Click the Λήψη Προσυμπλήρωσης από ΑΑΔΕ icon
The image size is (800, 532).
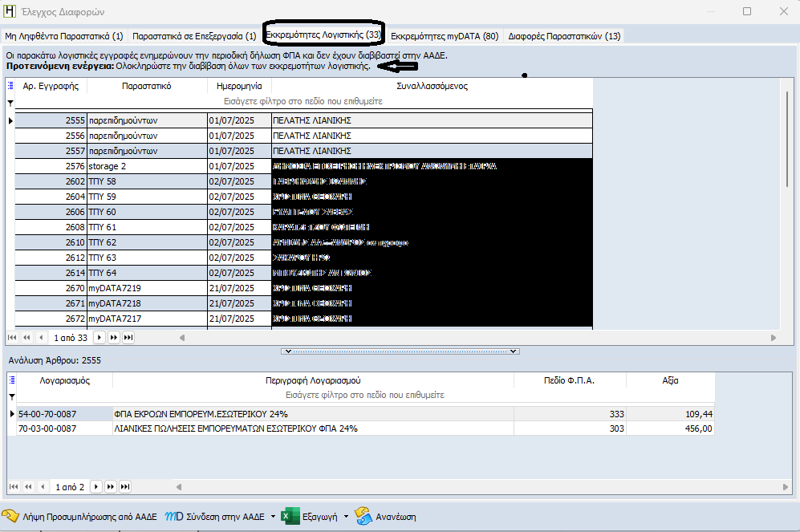(10, 516)
